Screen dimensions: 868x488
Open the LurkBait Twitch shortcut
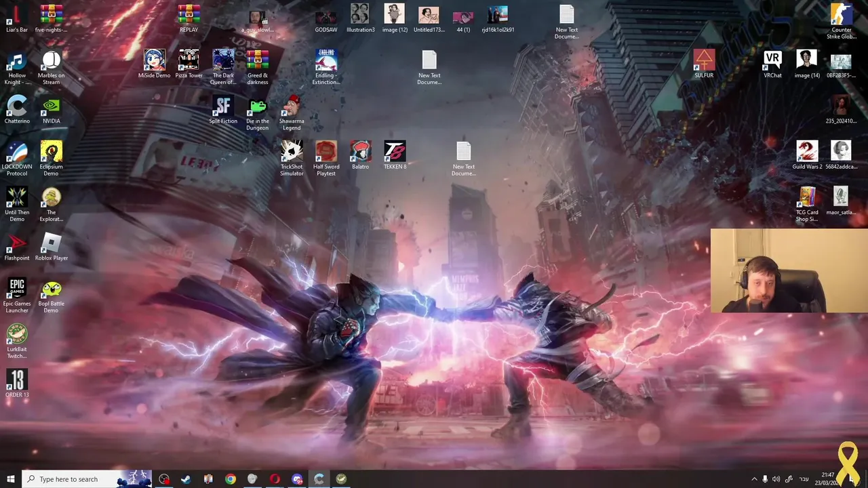tap(17, 341)
